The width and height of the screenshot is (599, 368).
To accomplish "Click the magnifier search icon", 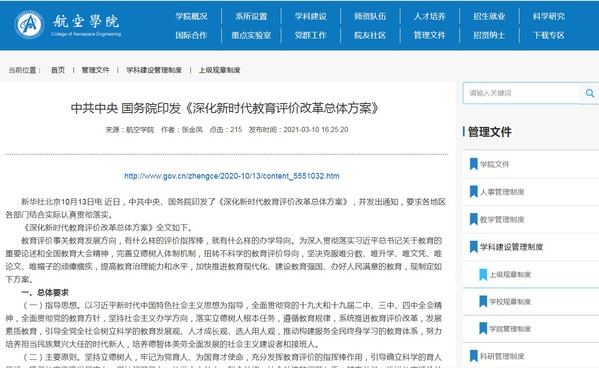I will 590,93.
